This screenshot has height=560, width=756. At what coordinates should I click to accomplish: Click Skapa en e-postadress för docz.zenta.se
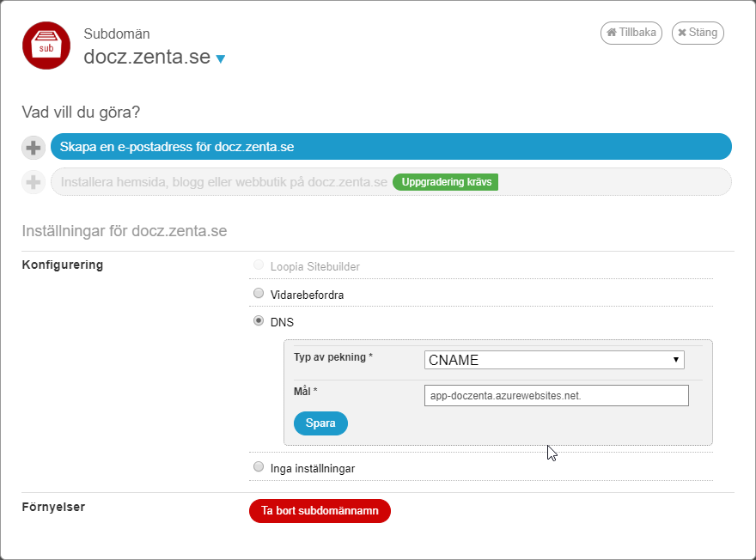point(392,147)
